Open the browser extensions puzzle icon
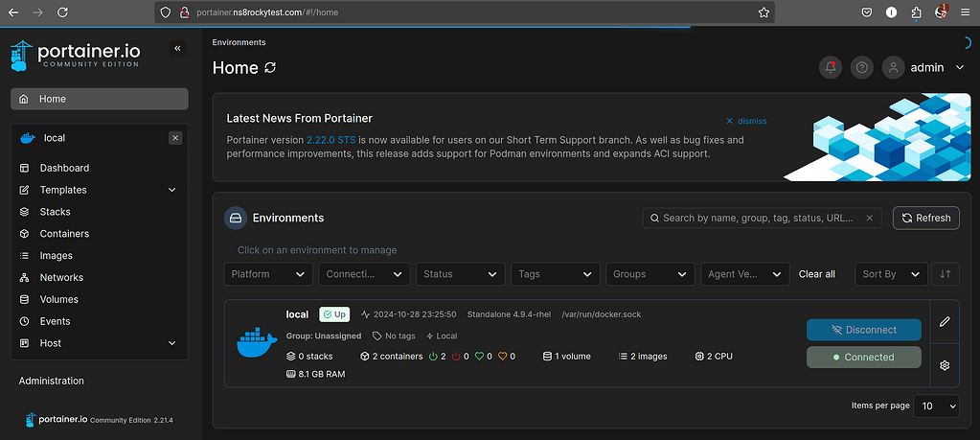This screenshot has width=980, height=440. pos(916,12)
